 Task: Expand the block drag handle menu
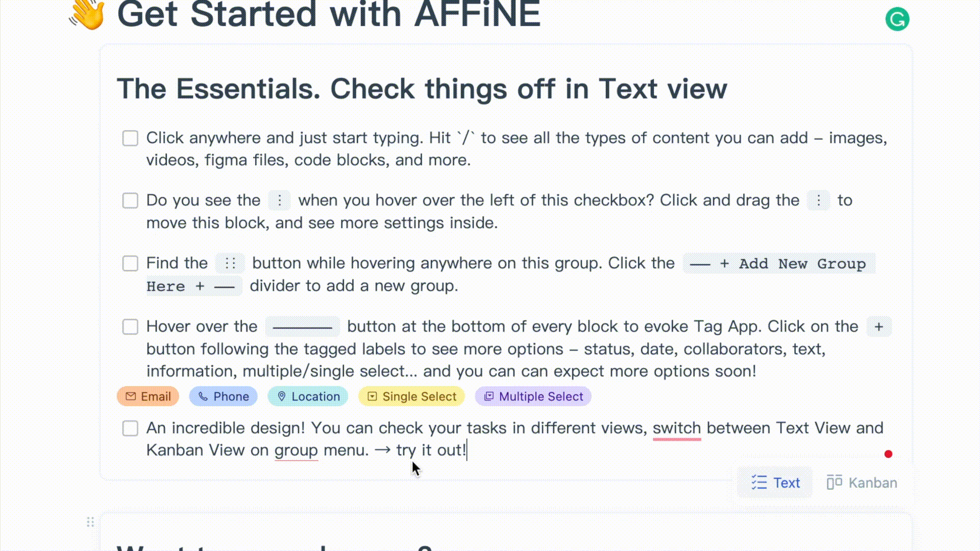coord(89,521)
